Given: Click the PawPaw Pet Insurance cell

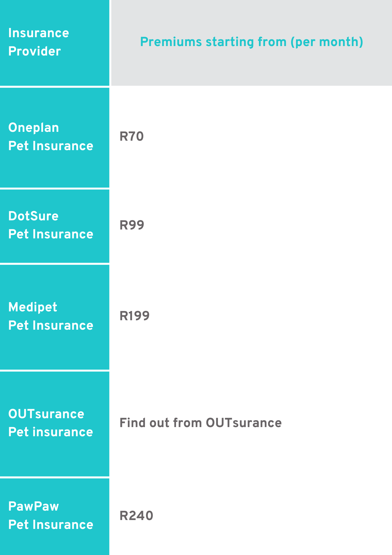Looking at the screenshot, I should point(55,517).
